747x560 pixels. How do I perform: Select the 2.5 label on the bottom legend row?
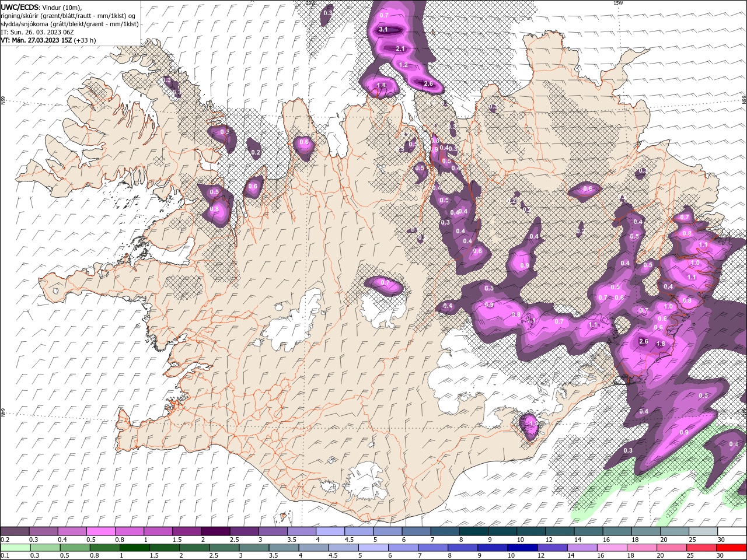[212, 555]
